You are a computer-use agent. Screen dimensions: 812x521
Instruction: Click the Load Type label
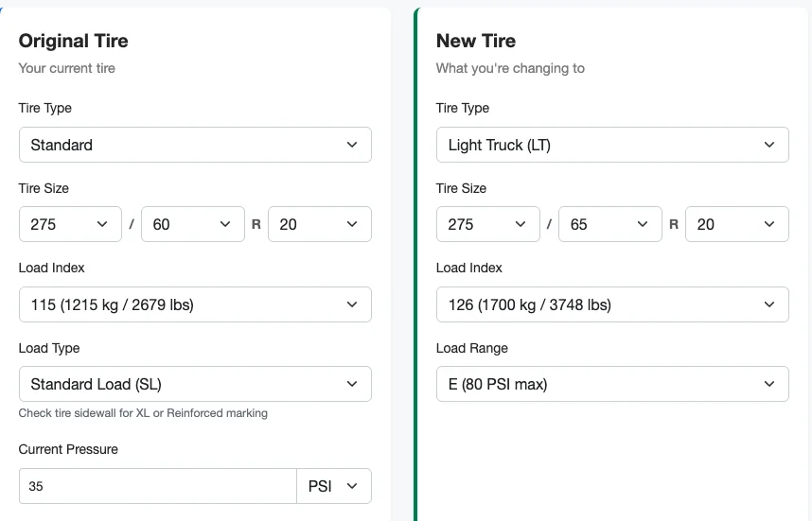coord(49,348)
